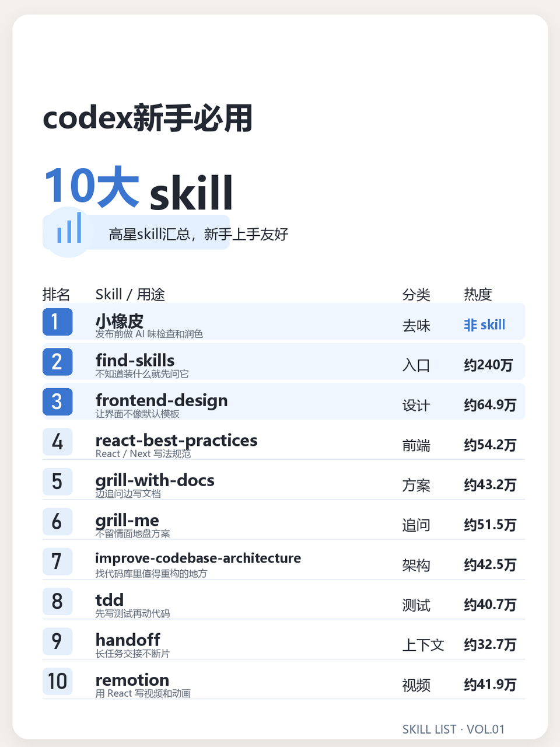Click the description '不知道装什么就先问它'
Screen dimensions: 560x747
[142, 374]
